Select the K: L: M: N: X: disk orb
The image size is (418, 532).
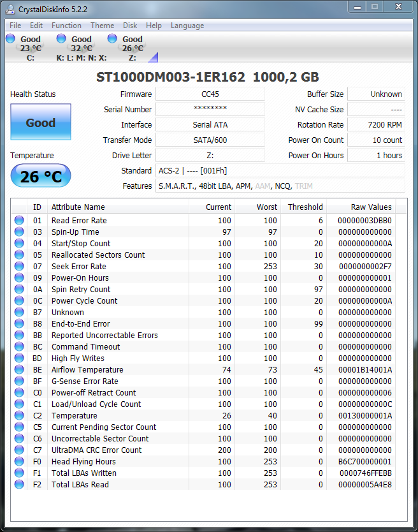click(61, 38)
